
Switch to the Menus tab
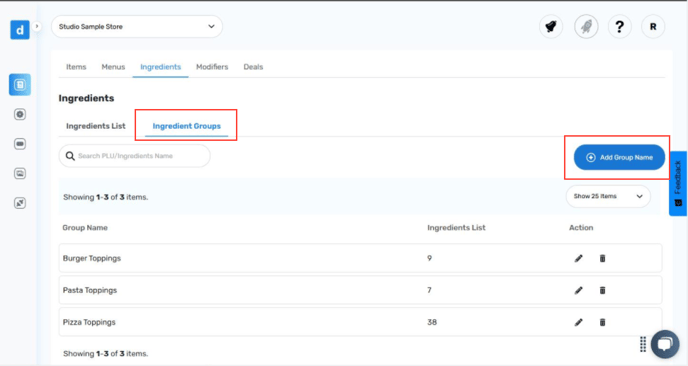coord(113,67)
